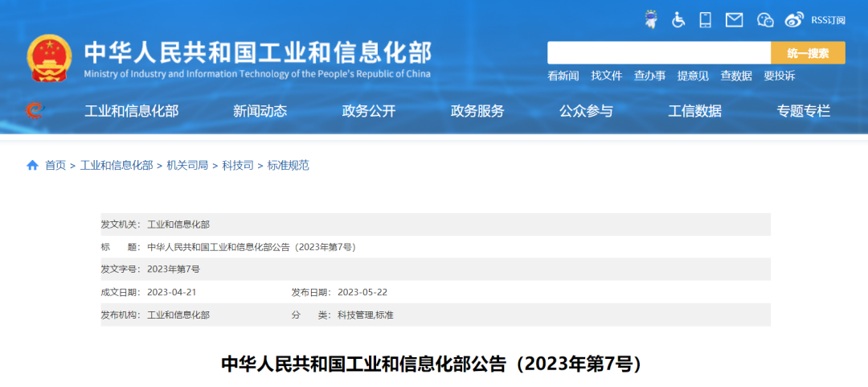Open the wheelchair accessibility mode icon
The height and width of the screenshot is (387, 868).
coord(678,19)
